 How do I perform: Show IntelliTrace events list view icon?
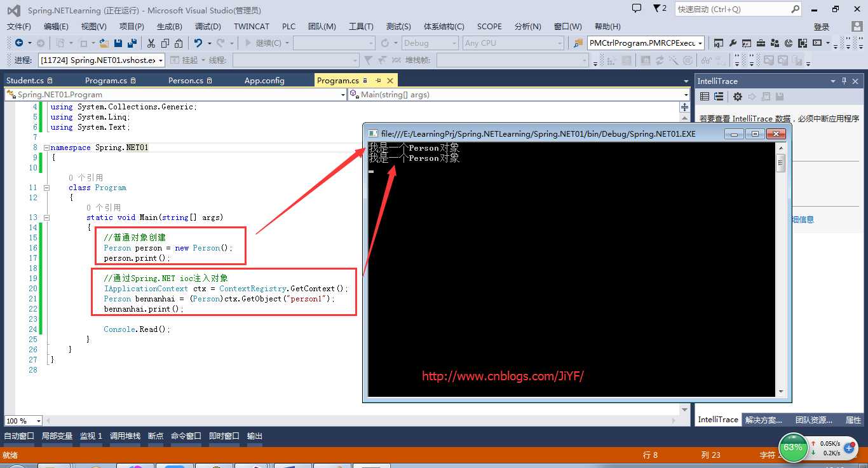(705, 97)
